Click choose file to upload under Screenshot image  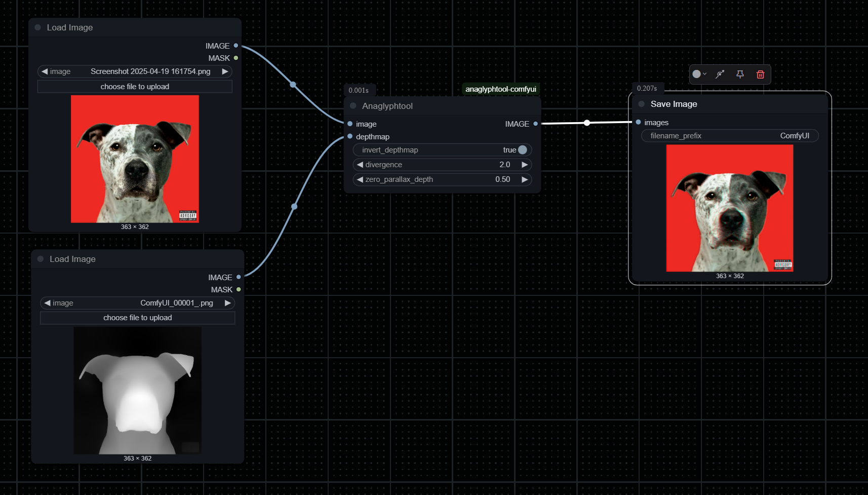coord(135,87)
